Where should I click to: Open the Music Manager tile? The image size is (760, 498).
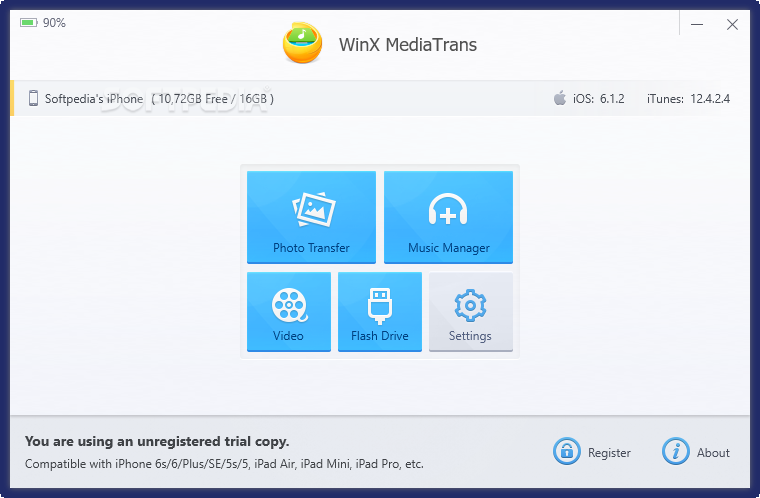(x=448, y=217)
